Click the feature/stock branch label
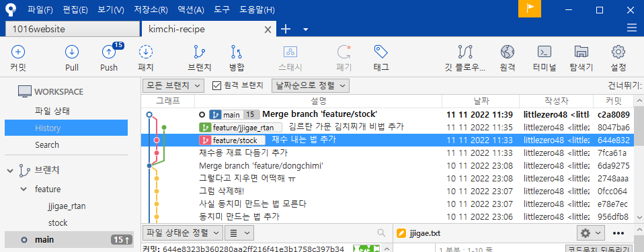 (x=232, y=140)
